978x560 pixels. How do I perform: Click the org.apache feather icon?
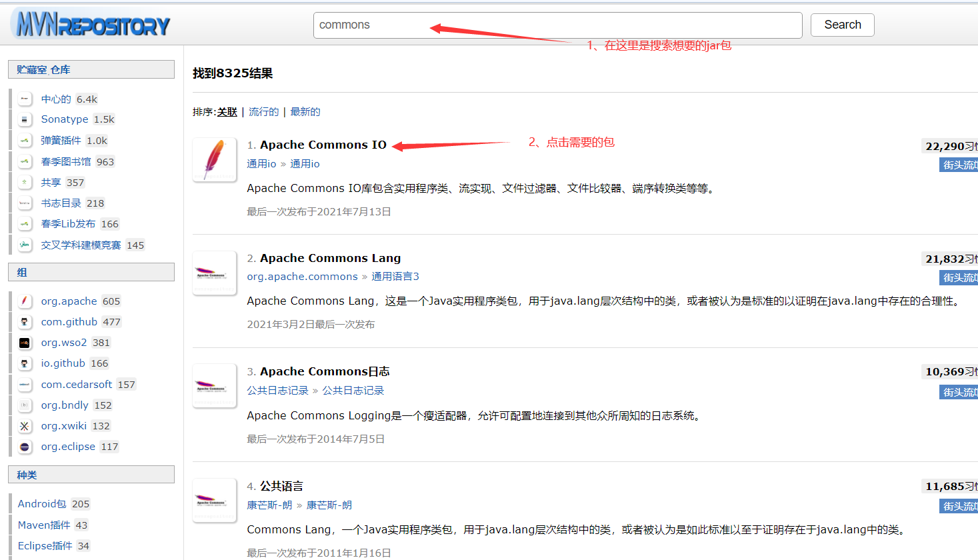[x=25, y=301]
